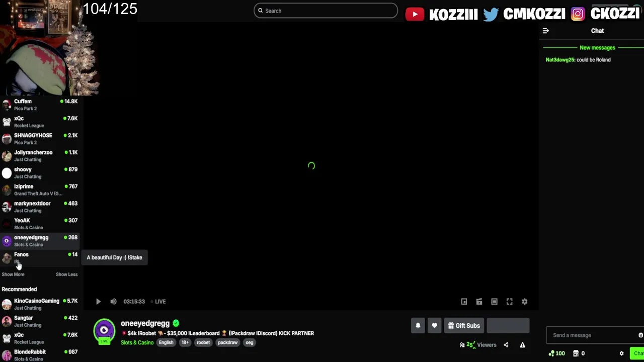Open chat settings gear icon
The width and height of the screenshot is (644, 362).
tap(621, 353)
